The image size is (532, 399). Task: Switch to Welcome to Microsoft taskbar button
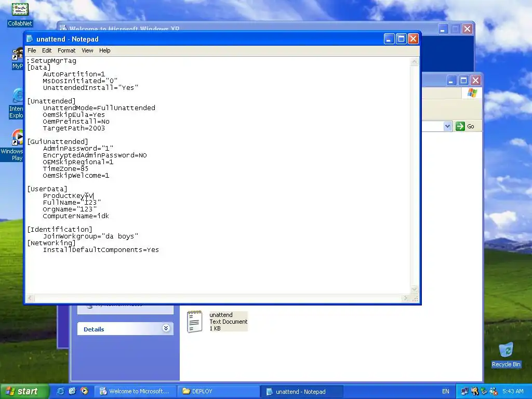coord(135,391)
